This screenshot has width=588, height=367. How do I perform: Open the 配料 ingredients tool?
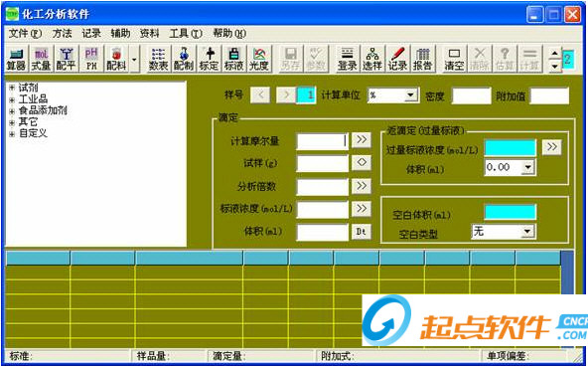pos(116,59)
